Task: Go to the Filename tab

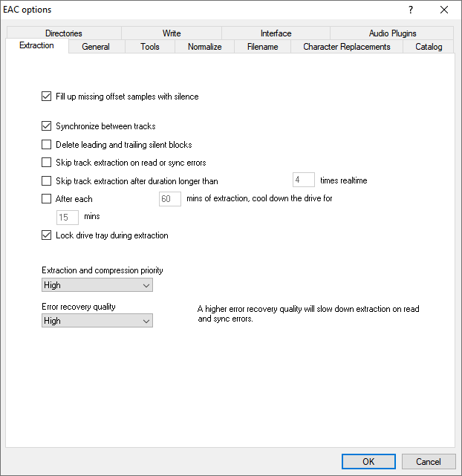Action: (x=262, y=47)
